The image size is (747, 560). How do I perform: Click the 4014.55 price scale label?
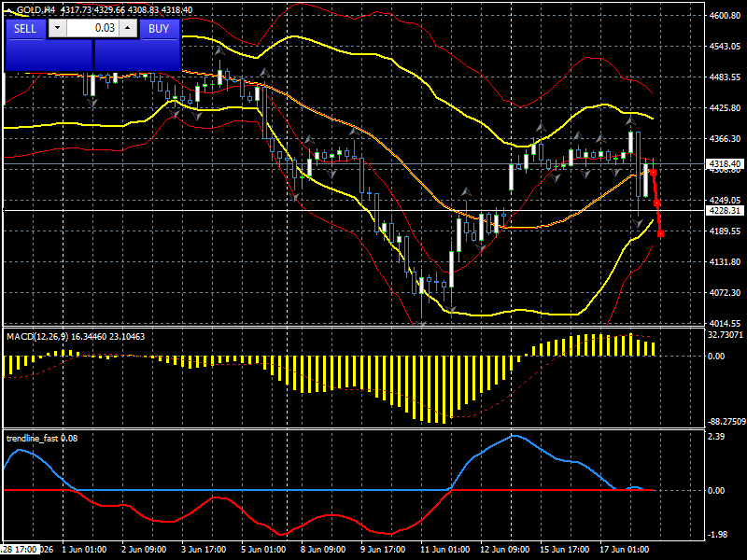pyautogui.click(x=726, y=323)
